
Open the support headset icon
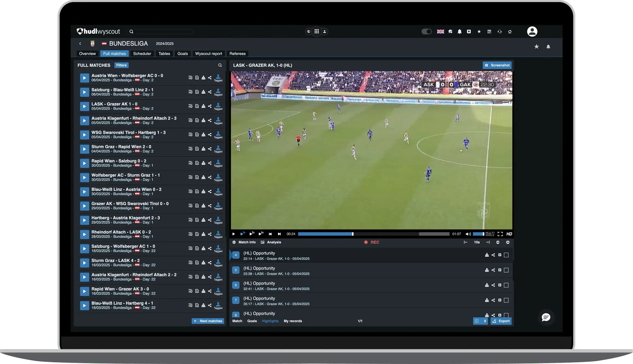499,31
